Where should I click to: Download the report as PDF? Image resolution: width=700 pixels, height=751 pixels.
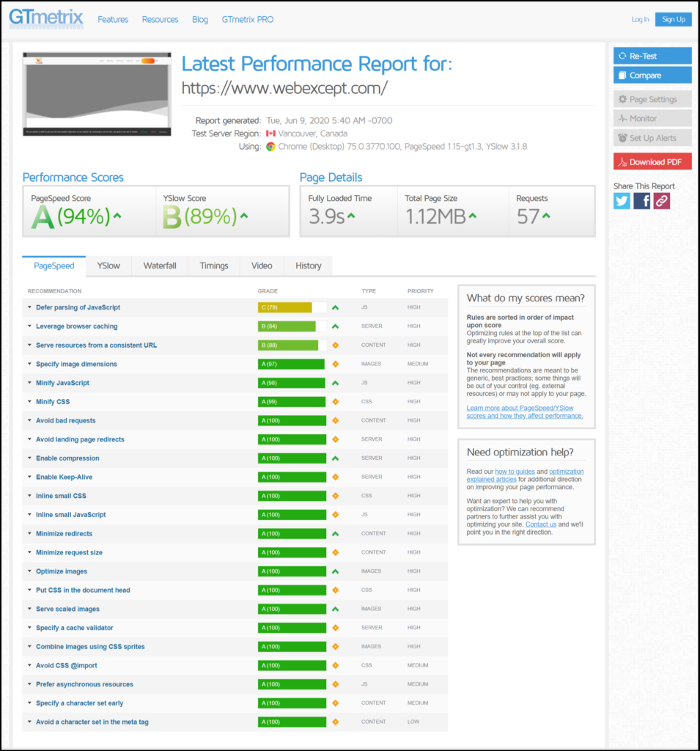pyautogui.click(x=652, y=162)
